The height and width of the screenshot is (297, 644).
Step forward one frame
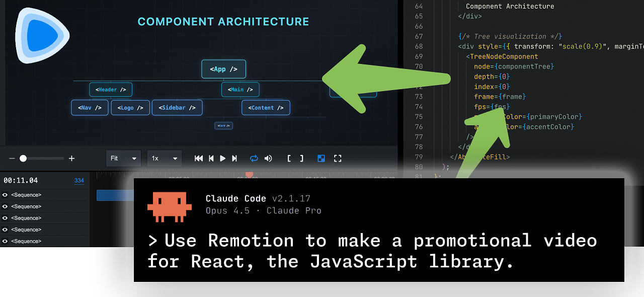[x=234, y=158]
